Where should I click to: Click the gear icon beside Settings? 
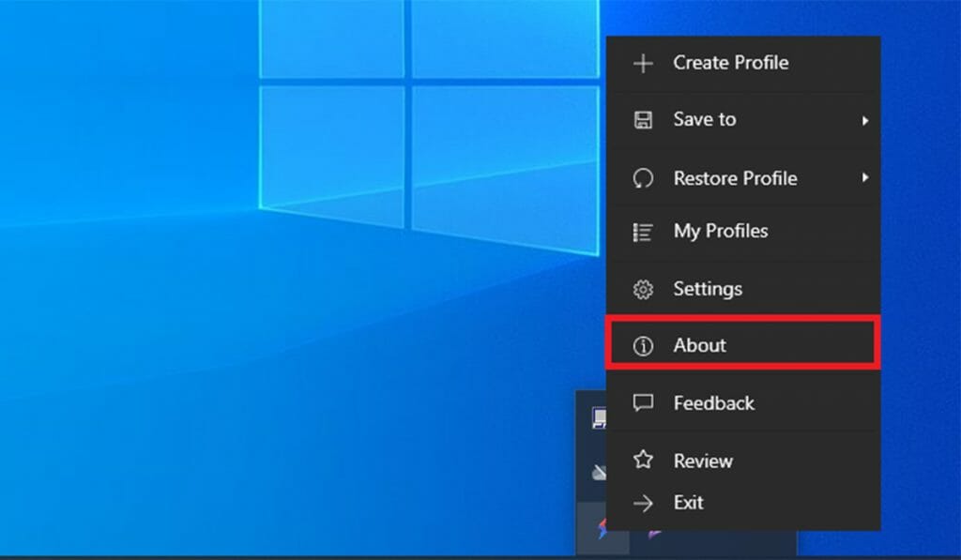click(x=643, y=290)
